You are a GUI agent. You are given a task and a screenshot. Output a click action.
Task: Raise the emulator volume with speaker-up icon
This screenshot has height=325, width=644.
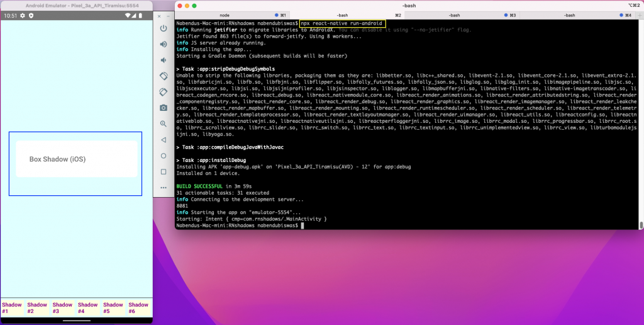[164, 44]
